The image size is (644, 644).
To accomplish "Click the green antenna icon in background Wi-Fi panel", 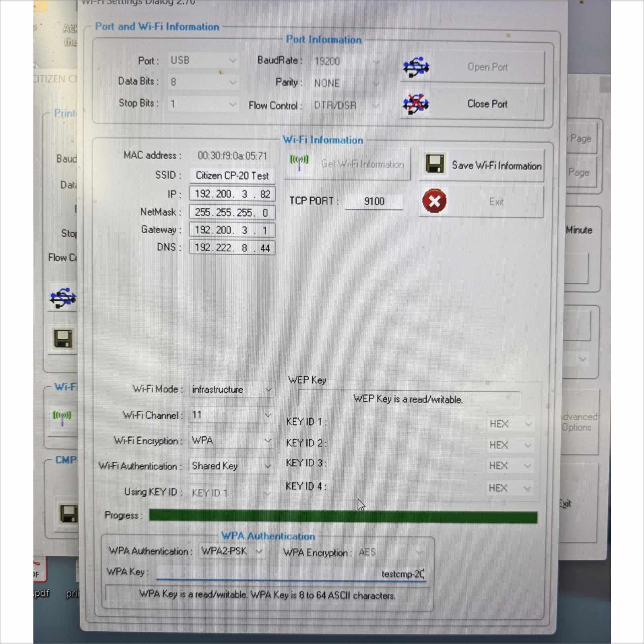I will (x=62, y=417).
